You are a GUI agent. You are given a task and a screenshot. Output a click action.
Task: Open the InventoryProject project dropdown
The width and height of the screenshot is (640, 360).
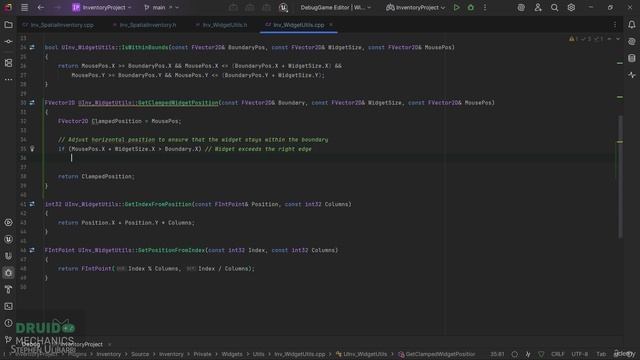pyautogui.click(x=102, y=7)
